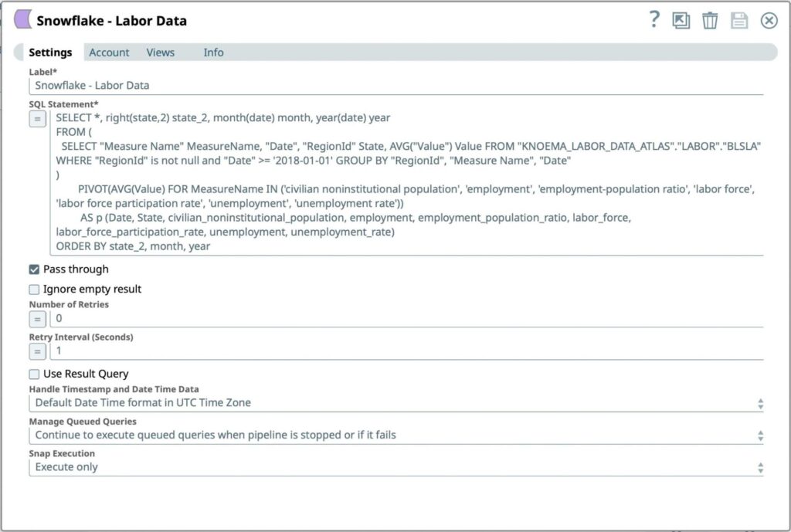
Task: Click the 'Pass through' label text
Action: click(76, 269)
